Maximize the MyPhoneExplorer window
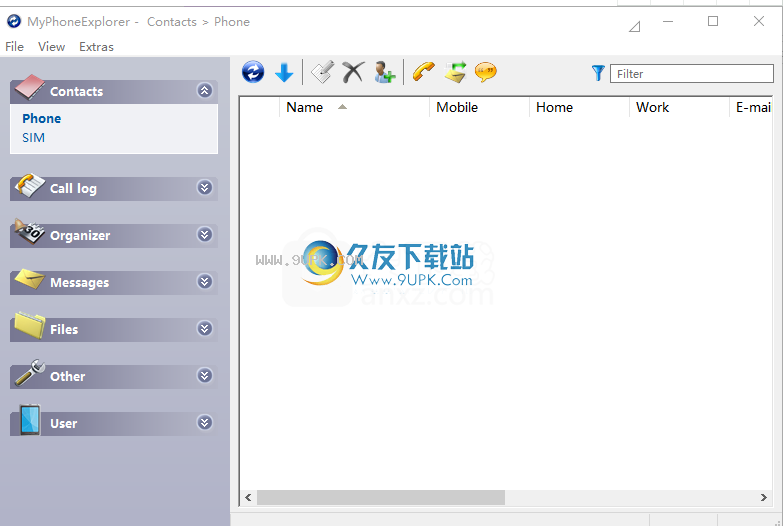The height and width of the screenshot is (526, 783). pyautogui.click(x=713, y=21)
